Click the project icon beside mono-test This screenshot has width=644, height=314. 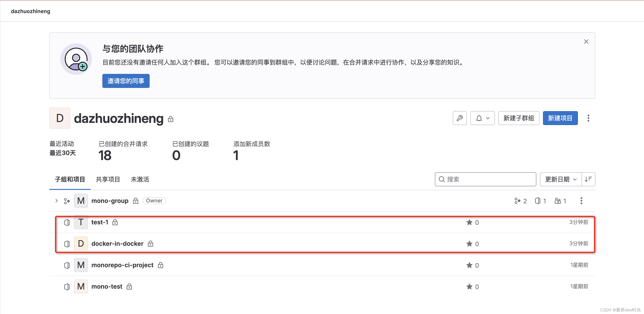tap(67, 287)
